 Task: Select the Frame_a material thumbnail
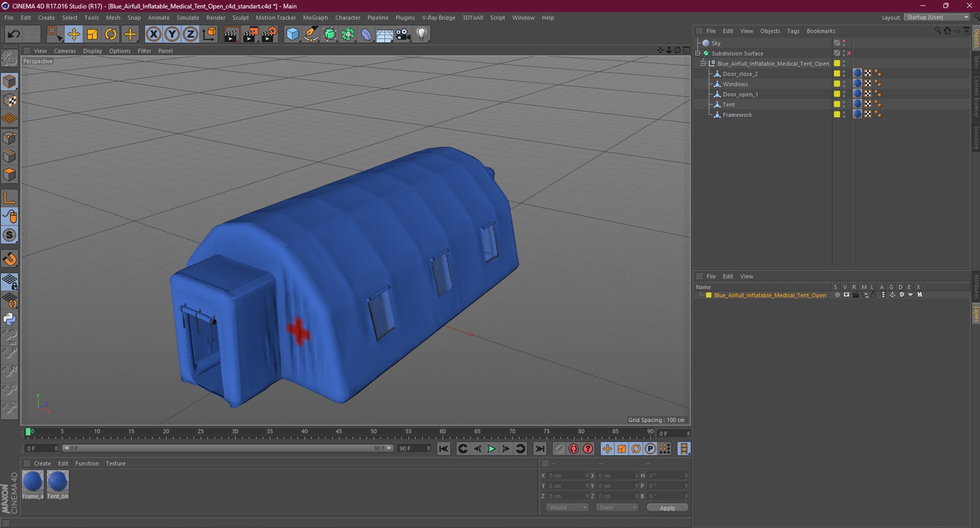(33, 485)
